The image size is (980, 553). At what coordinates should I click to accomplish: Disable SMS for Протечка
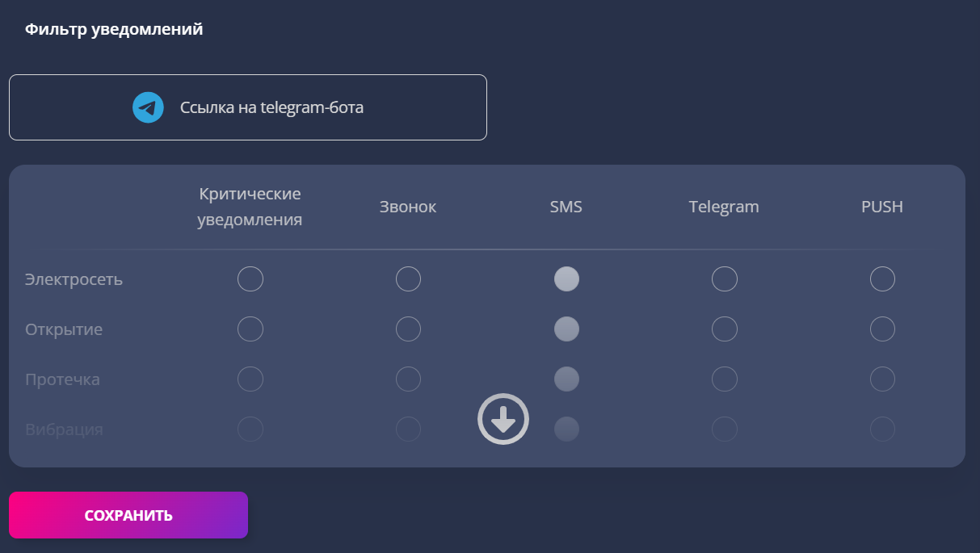coord(566,379)
